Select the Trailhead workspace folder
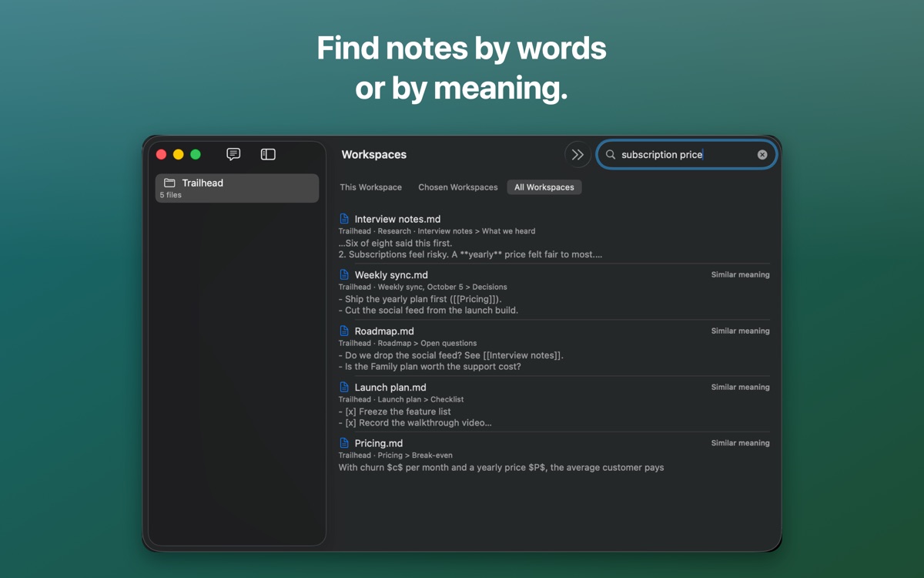 pyautogui.click(x=237, y=188)
